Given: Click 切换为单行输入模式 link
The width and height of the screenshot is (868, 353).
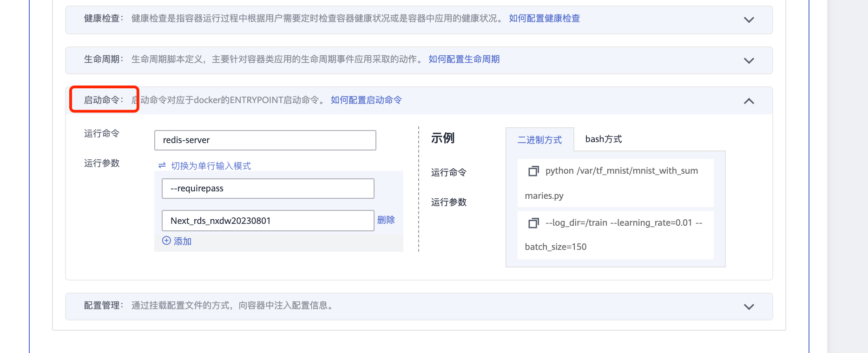Looking at the screenshot, I should pos(211,166).
